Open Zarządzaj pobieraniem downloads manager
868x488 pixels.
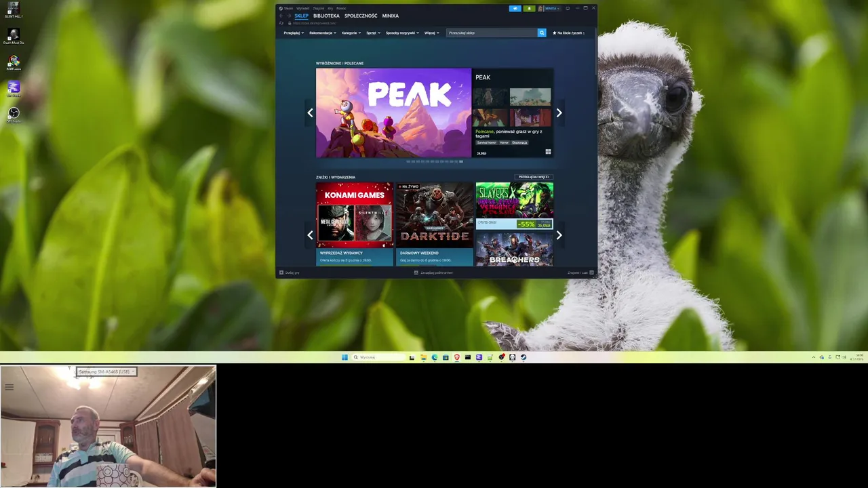(434, 272)
